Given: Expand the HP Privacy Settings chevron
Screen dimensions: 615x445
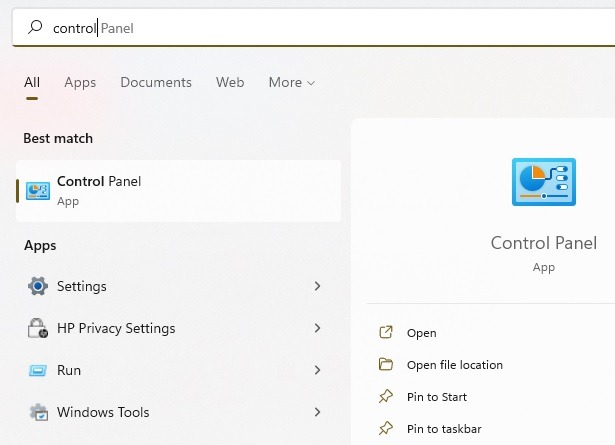Looking at the screenshot, I should (x=317, y=328).
